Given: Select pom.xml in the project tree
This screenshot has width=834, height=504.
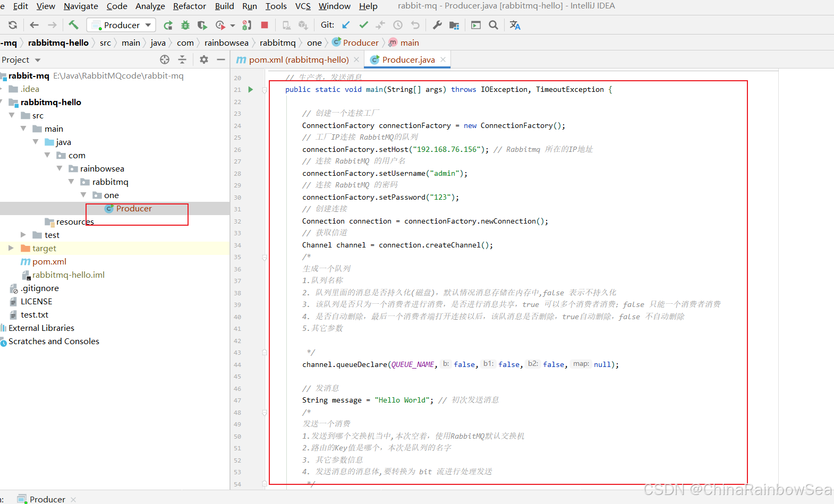Looking at the screenshot, I should pyautogui.click(x=49, y=261).
